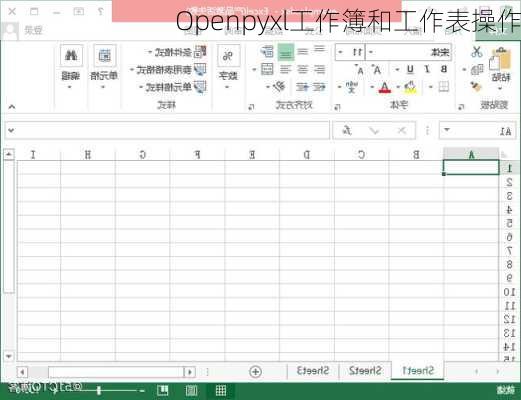
Task: Open the 对齐方式 alignment dialog launcher
Action: pyautogui.click(x=251, y=107)
